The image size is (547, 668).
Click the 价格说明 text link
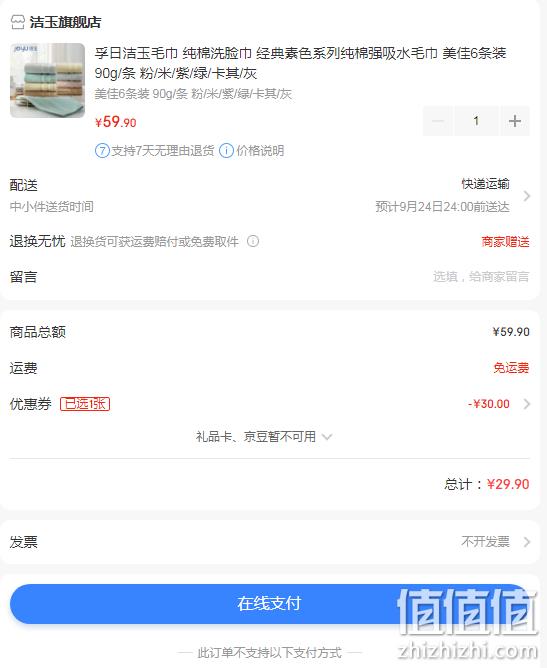[x=260, y=150]
